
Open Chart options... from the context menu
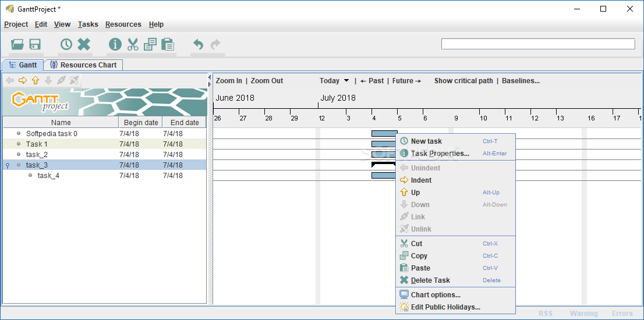455,295
